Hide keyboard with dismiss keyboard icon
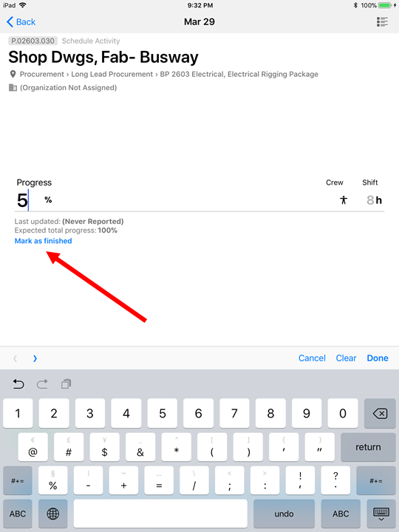The width and height of the screenshot is (399, 532). (x=381, y=514)
